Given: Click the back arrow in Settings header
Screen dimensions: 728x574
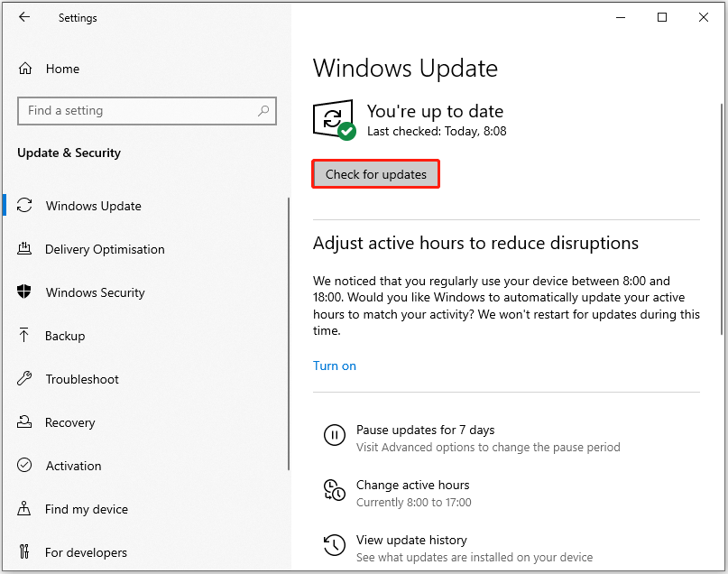Looking at the screenshot, I should [24, 17].
